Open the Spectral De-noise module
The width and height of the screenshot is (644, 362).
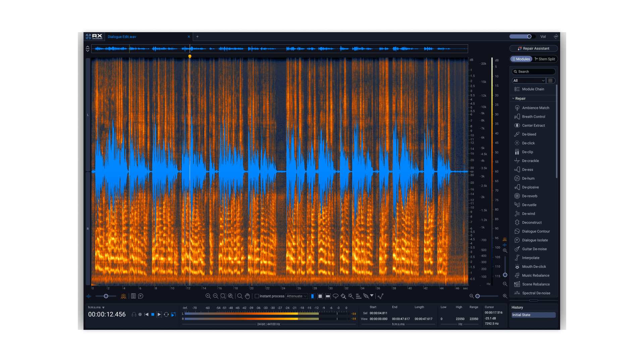tap(536, 293)
